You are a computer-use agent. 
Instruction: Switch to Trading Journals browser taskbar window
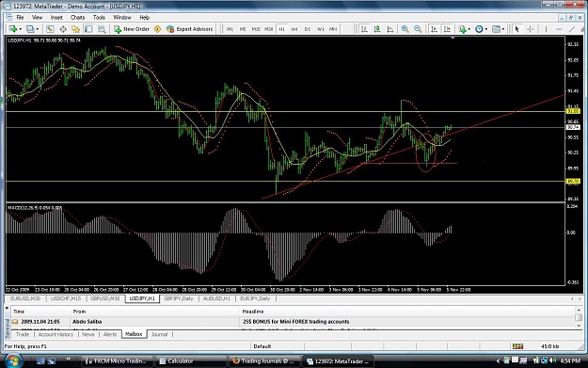[264, 360]
